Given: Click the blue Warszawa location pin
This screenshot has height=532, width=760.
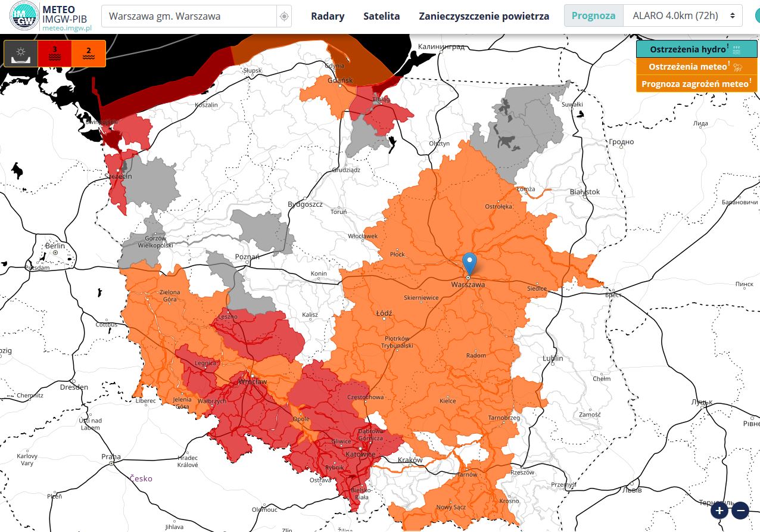Looking at the screenshot, I should (469, 263).
